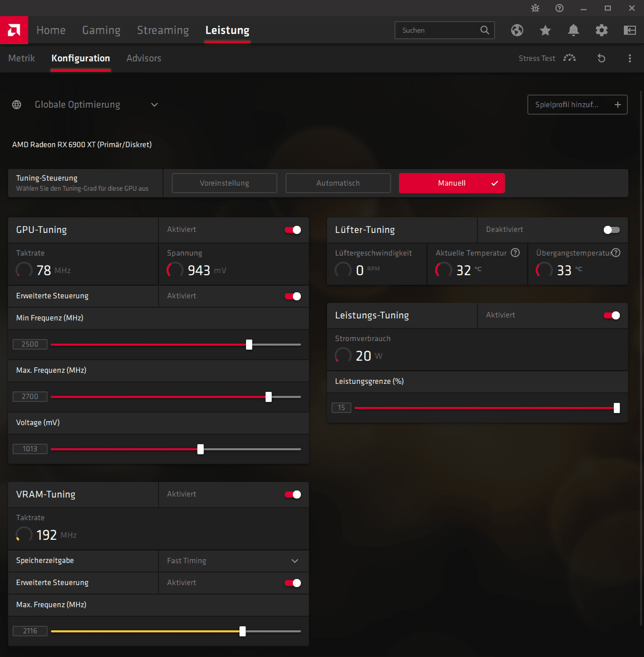Click the vertical scrollbar on the right
Screen dimensions: 644x657
click(640, 358)
